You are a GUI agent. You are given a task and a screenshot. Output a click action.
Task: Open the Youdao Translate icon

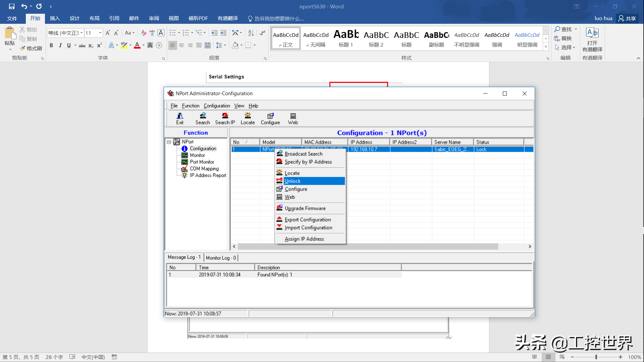[592, 33]
